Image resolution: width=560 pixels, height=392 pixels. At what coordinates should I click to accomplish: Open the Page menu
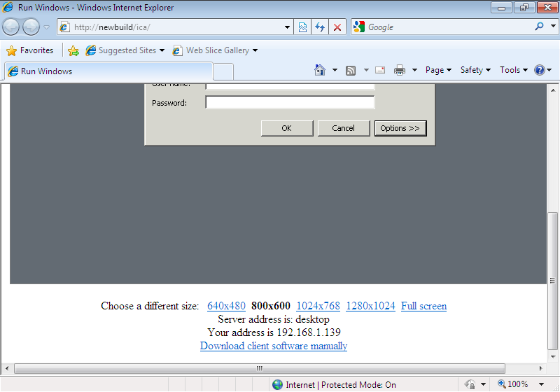point(439,70)
